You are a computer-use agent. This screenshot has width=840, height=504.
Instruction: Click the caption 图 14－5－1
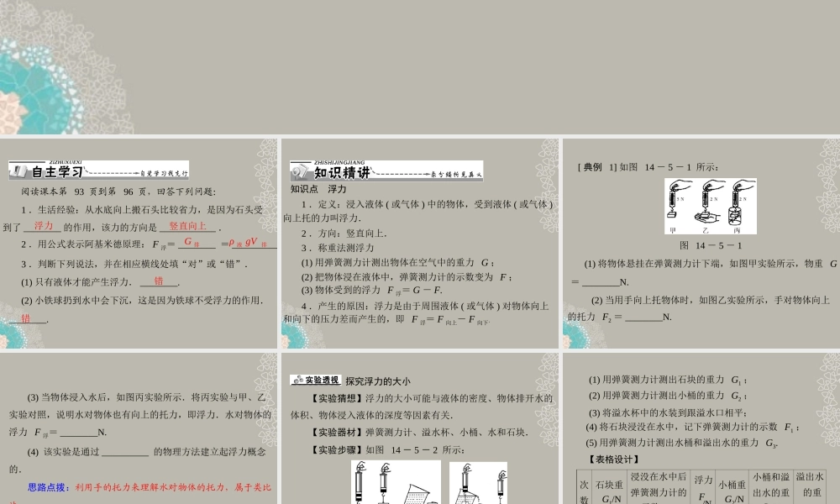coord(711,245)
